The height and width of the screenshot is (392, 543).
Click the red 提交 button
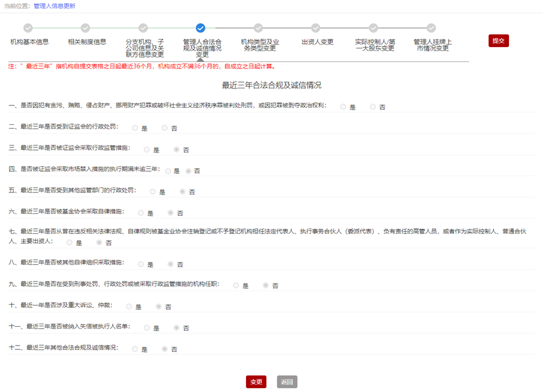(498, 41)
